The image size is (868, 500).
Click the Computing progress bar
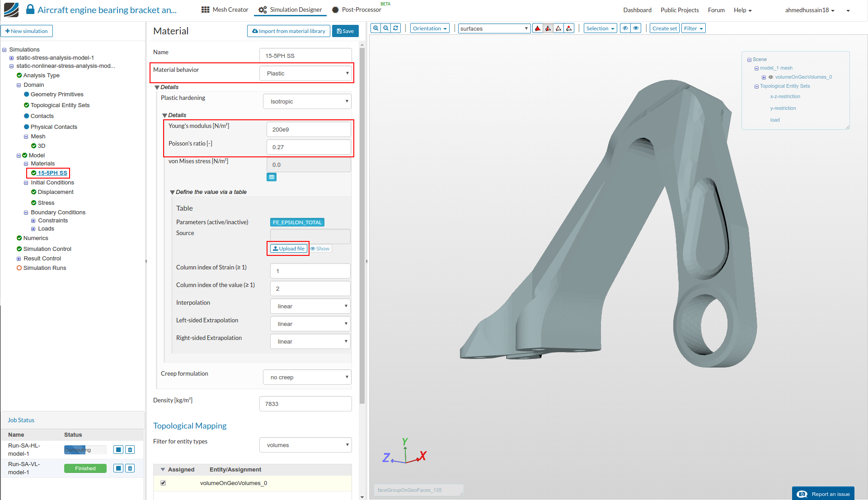(85, 450)
